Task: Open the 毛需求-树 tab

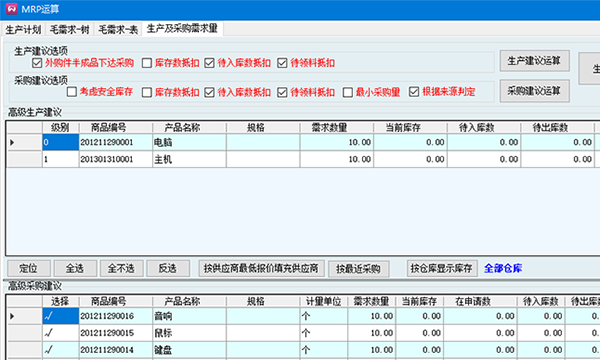Action: [69, 29]
